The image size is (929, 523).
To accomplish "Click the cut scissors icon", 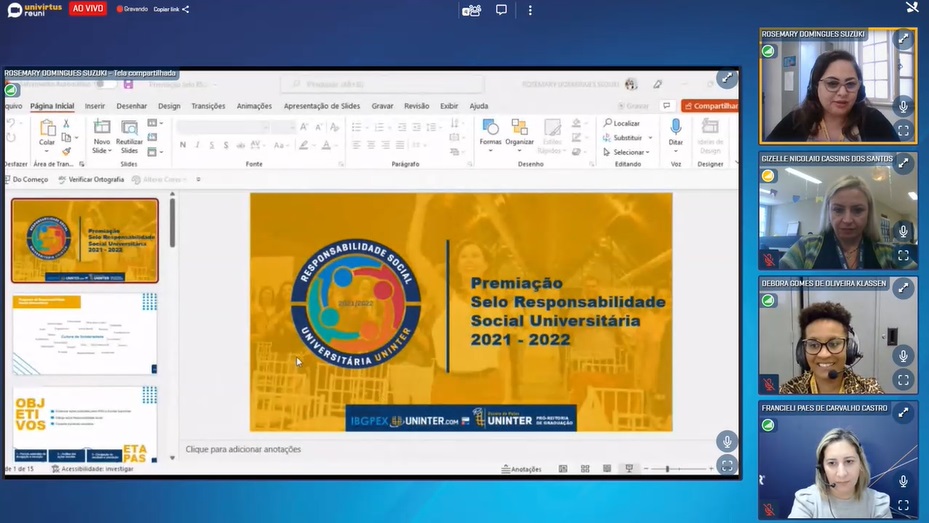I will pos(66,123).
